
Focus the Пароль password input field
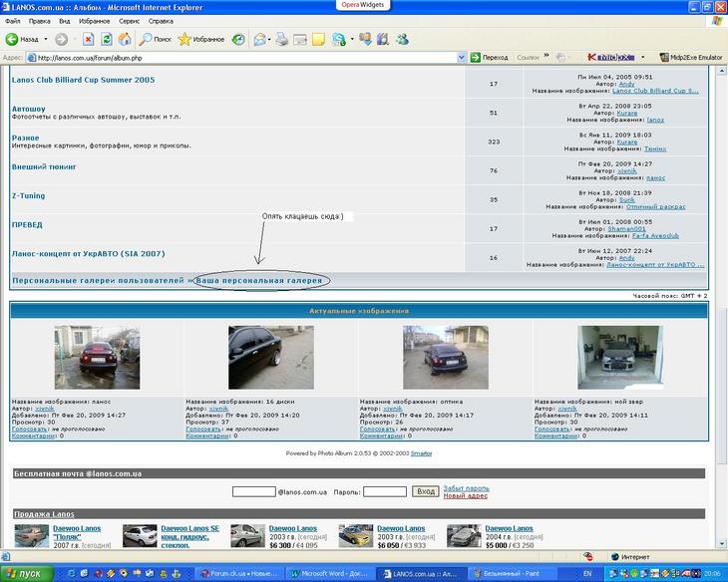pyautogui.click(x=384, y=491)
